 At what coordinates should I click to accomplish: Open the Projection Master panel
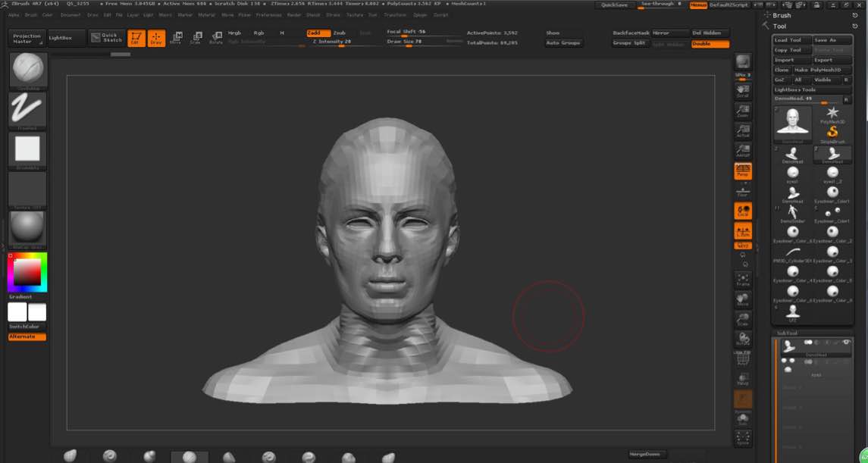click(x=27, y=38)
